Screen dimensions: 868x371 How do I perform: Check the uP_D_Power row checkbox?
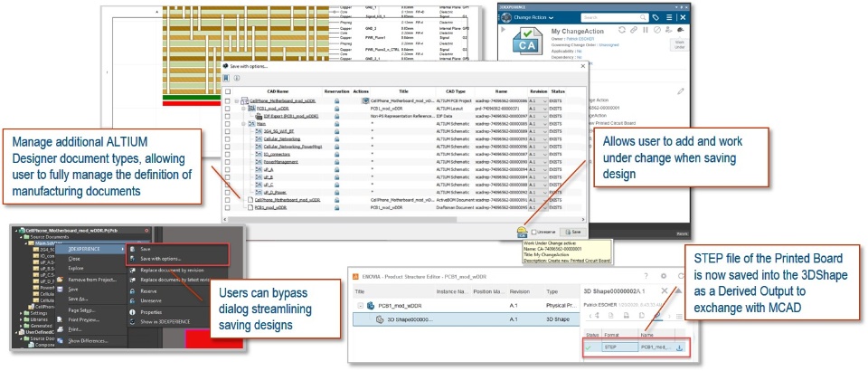(x=228, y=192)
